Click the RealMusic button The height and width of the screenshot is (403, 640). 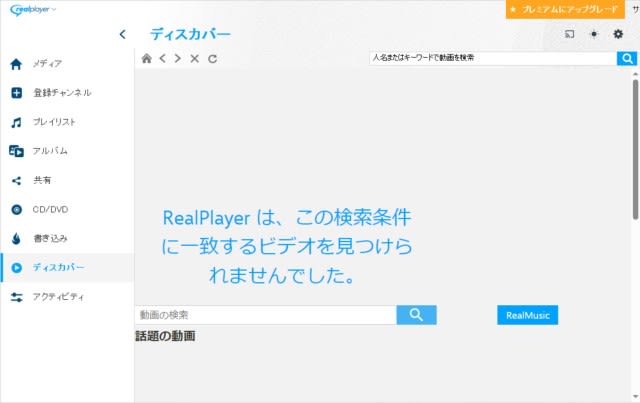click(x=527, y=315)
